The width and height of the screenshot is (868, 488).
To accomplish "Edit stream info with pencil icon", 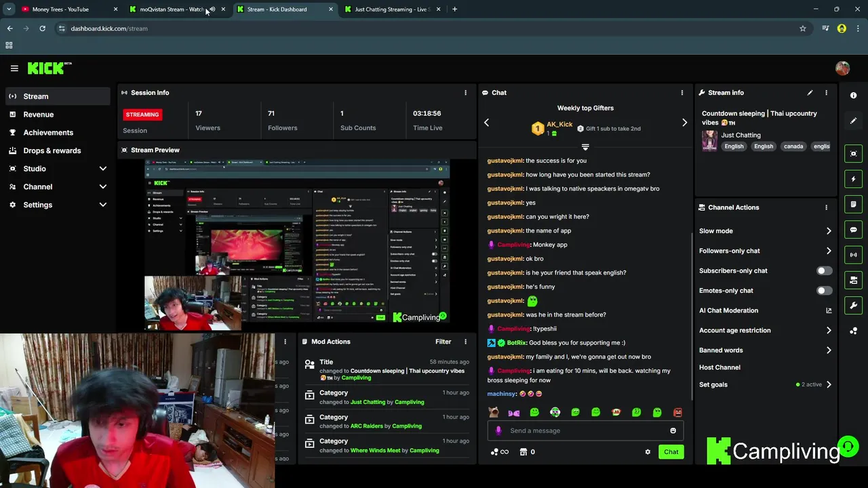I will coord(810,93).
